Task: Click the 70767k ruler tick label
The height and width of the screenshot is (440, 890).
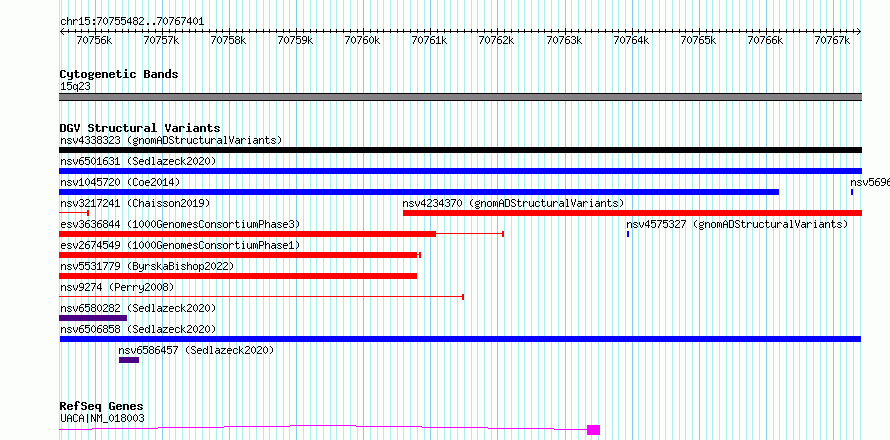Action: pos(832,40)
